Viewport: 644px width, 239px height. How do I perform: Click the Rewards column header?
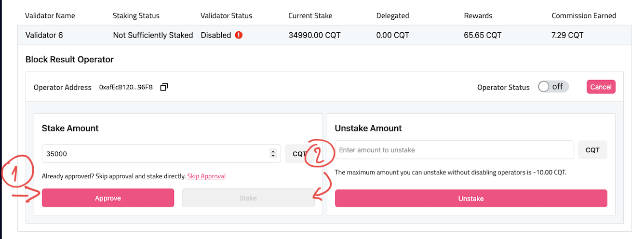coord(478,15)
